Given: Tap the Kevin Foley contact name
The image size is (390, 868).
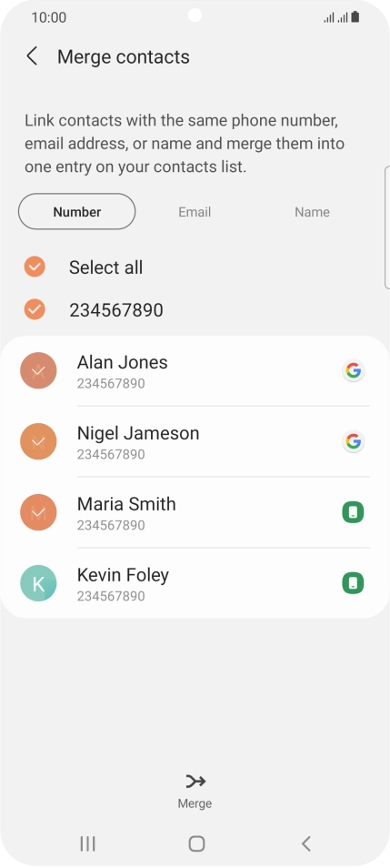Looking at the screenshot, I should (123, 575).
